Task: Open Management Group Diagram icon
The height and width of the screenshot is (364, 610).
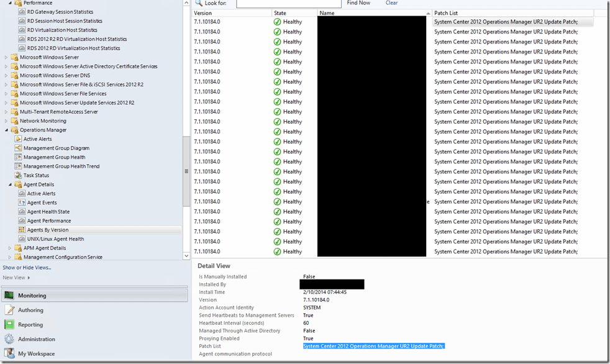Action: [18, 148]
